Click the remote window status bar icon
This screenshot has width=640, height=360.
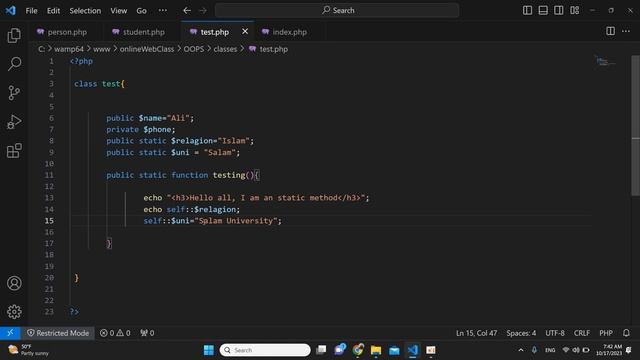point(10,333)
